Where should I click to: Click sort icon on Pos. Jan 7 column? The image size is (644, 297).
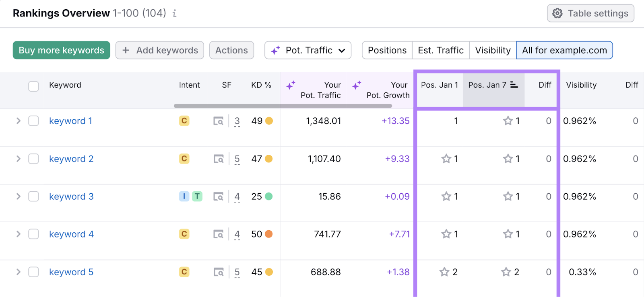(514, 85)
